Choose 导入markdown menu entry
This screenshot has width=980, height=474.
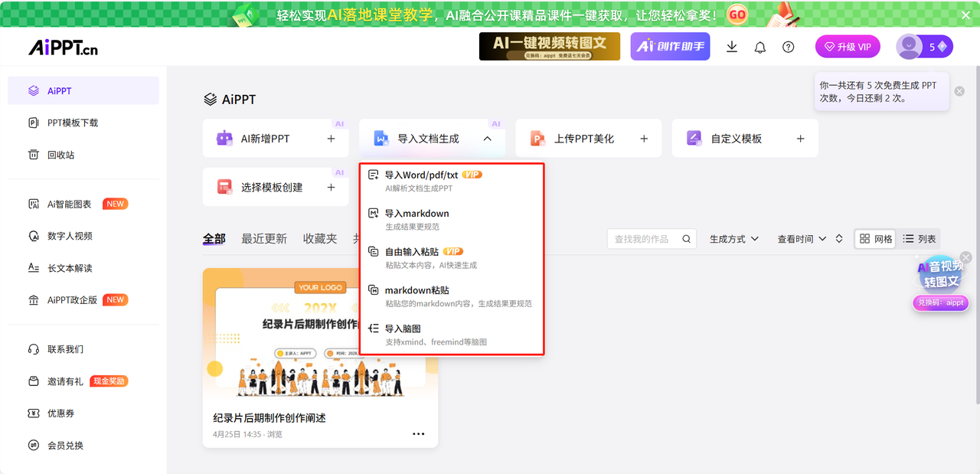(452, 219)
